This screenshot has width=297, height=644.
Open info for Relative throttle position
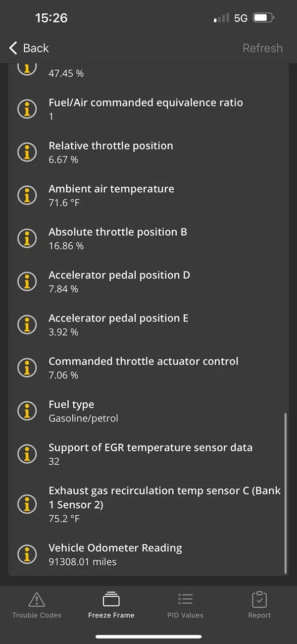[x=27, y=152]
